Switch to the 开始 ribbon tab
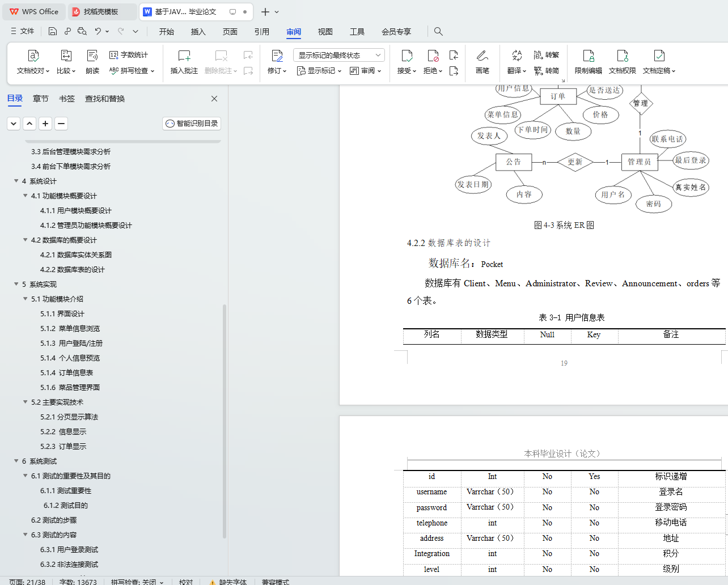Screen dimensions: 728x585 point(167,32)
